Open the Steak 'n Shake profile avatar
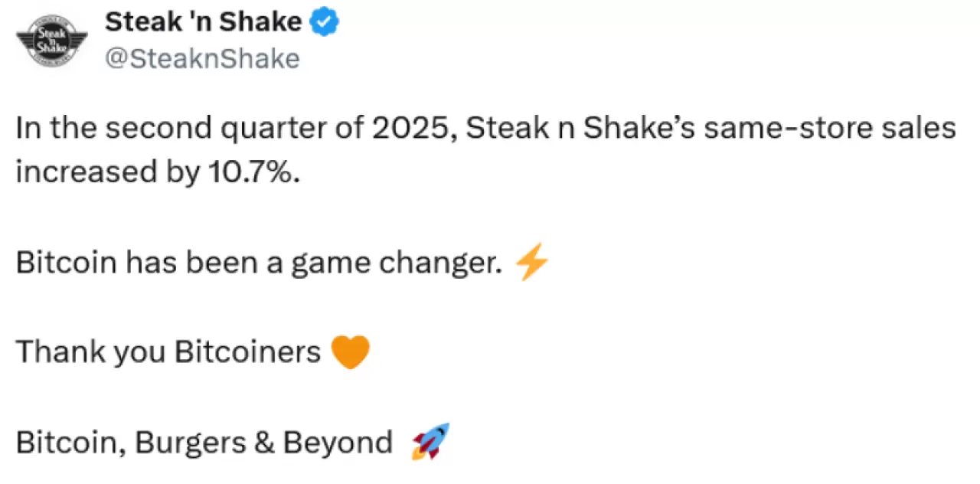The image size is (980, 484). point(52,39)
